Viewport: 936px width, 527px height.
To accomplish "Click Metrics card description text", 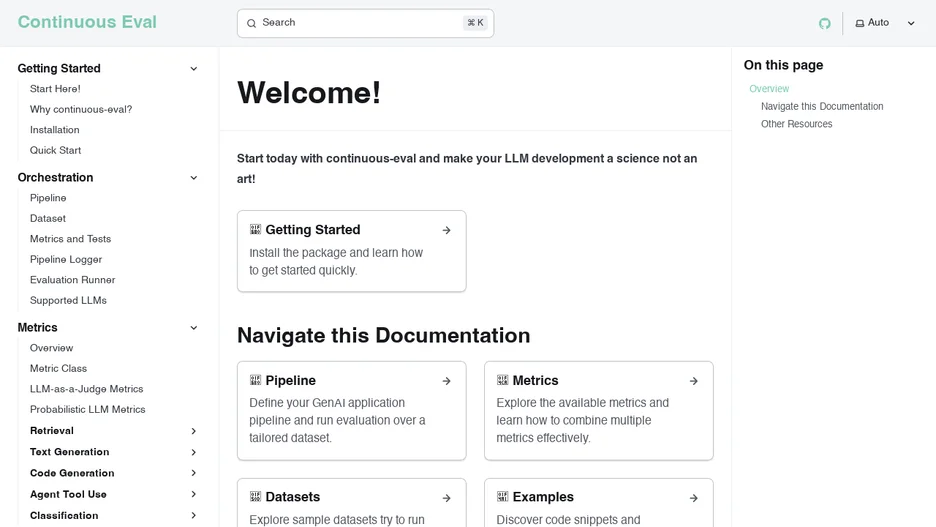I will [583, 420].
